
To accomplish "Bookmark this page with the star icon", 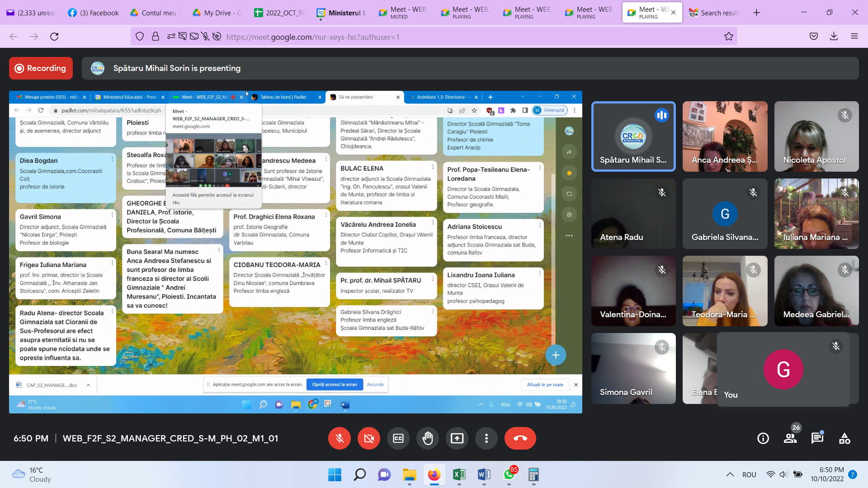I will click(x=729, y=37).
